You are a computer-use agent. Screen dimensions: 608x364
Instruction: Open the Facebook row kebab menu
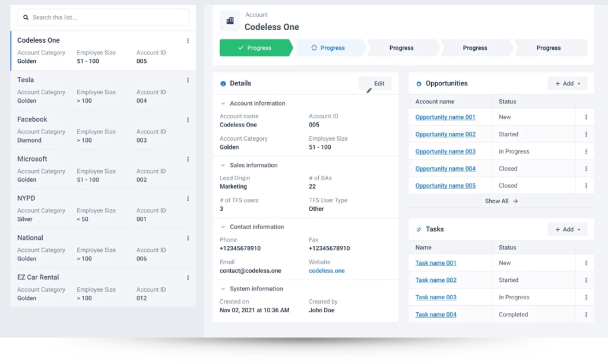point(188,120)
